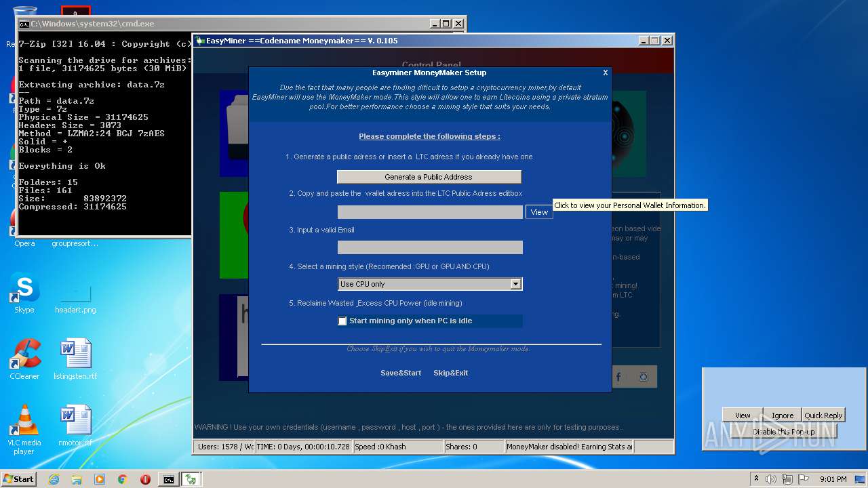Launch Opera from taskbar
The height and width of the screenshot is (488, 868).
[145, 479]
